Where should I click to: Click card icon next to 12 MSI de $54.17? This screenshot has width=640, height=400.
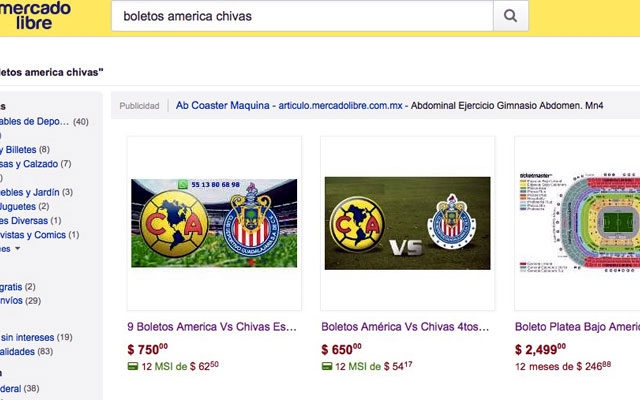coord(327,366)
